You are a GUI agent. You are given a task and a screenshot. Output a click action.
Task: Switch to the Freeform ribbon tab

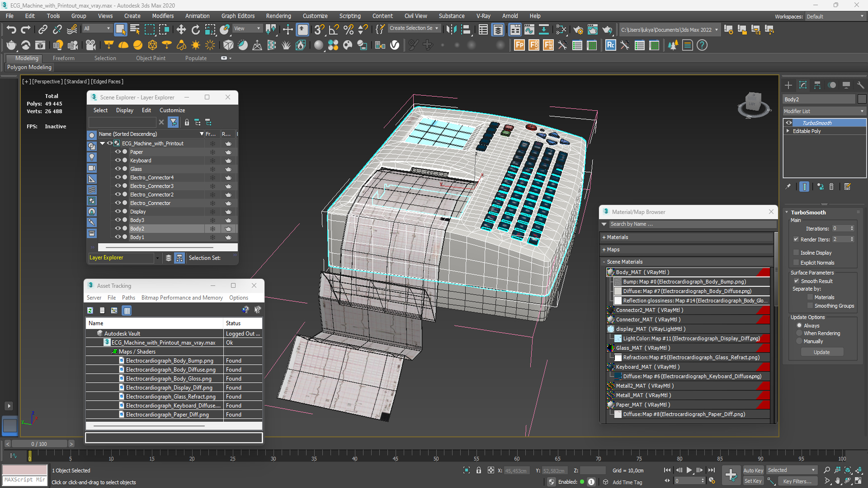[x=63, y=58]
